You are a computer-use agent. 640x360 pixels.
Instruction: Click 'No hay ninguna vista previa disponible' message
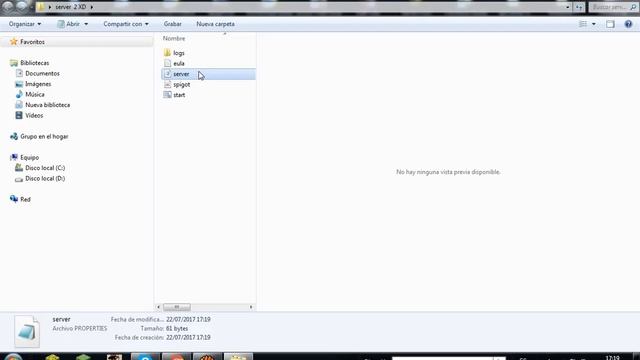(x=448, y=172)
